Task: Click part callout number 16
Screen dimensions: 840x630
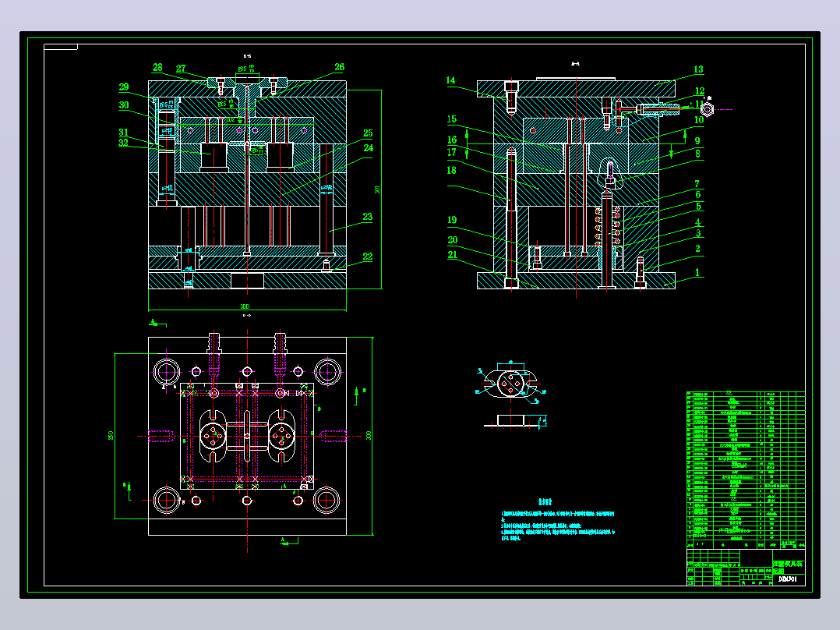Action: 452,140
